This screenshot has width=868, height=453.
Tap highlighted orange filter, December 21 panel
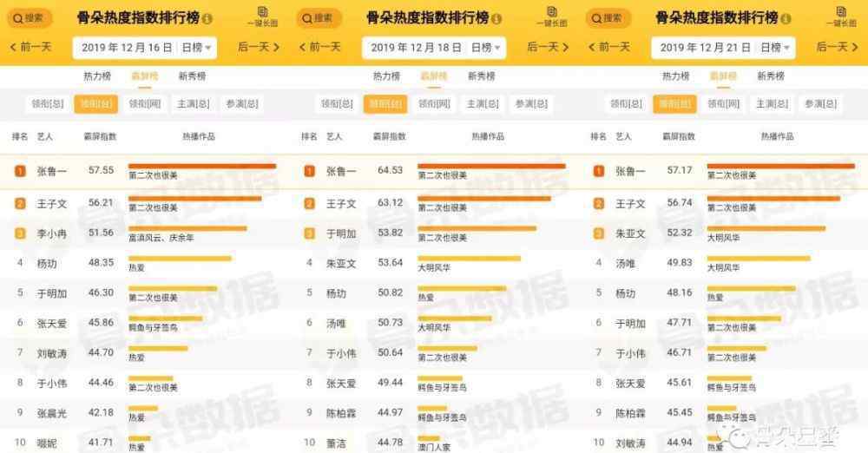tap(674, 103)
